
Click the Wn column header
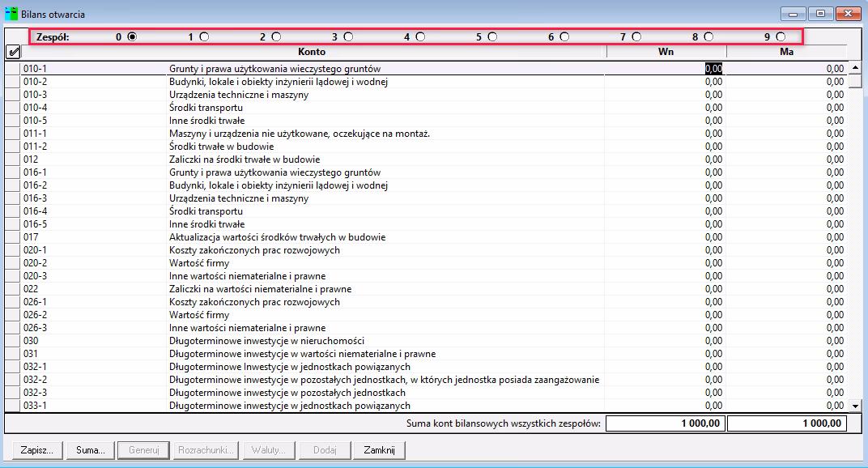point(666,52)
